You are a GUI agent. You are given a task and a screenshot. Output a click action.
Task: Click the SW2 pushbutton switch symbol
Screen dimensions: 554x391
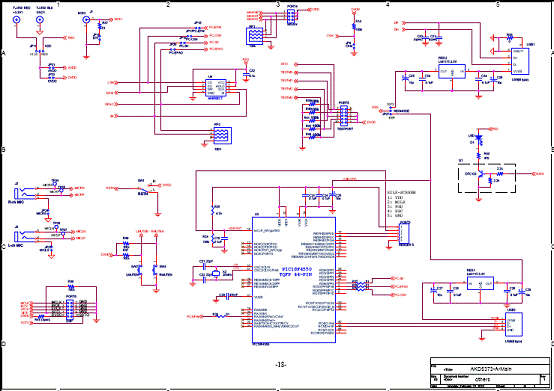pyautogui.click(x=139, y=270)
